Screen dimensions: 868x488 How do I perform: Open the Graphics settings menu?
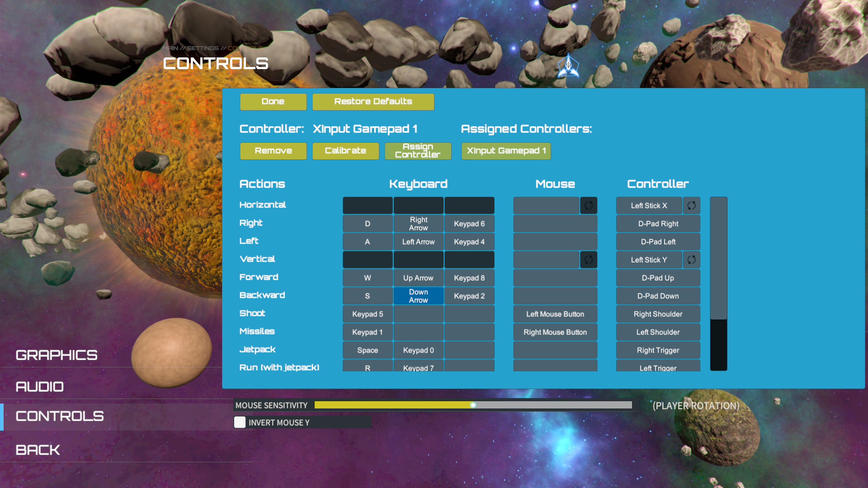click(x=57, y=355)
